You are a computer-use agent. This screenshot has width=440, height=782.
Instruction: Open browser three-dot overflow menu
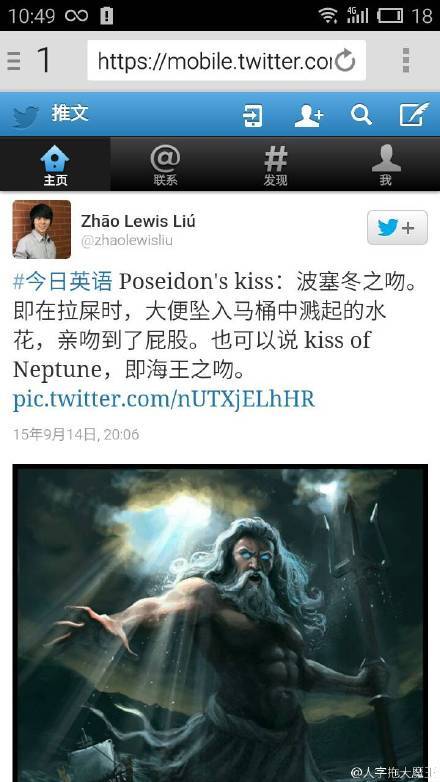click(x=406, y=60)
